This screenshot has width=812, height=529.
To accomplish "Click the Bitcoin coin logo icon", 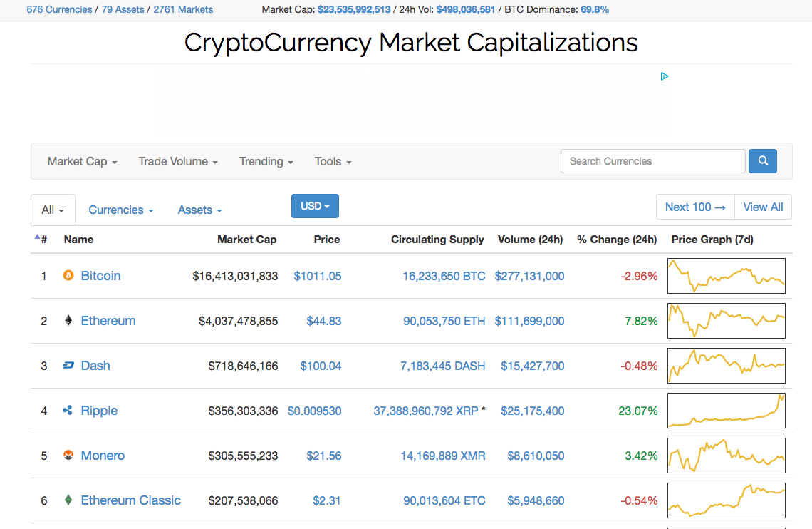I will [68, 275].
